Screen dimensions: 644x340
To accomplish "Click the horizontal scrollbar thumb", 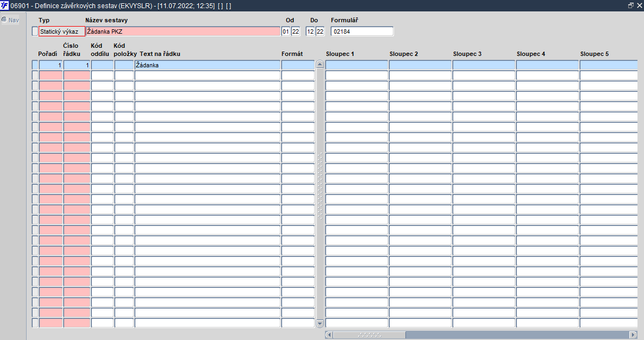I will click(x=369, y=335).
